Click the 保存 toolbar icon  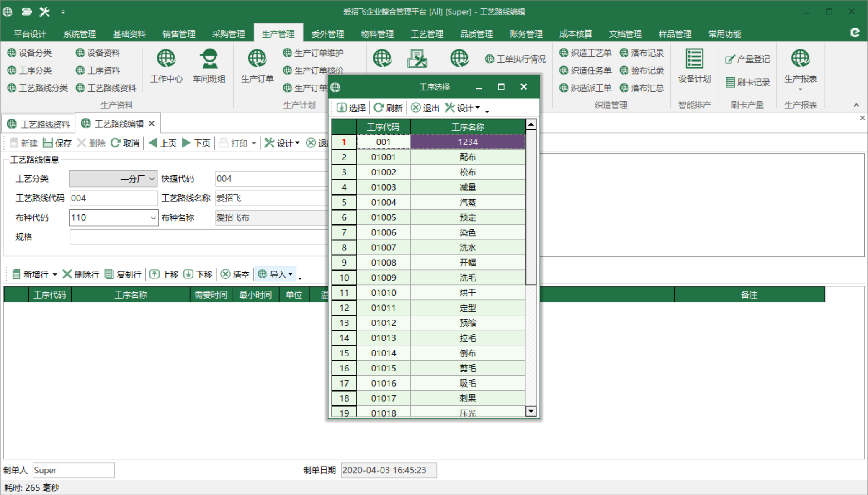point(57,143)
